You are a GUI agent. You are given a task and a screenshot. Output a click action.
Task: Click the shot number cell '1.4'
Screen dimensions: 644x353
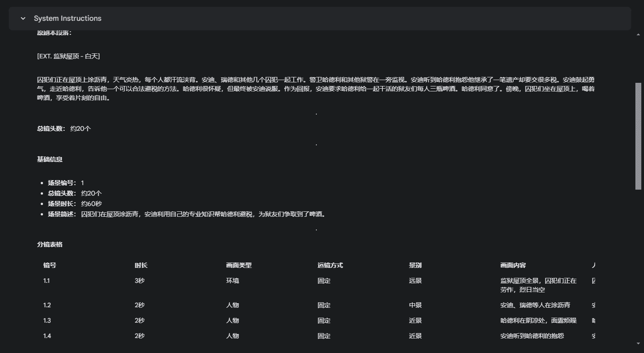[x=47, y=336]
